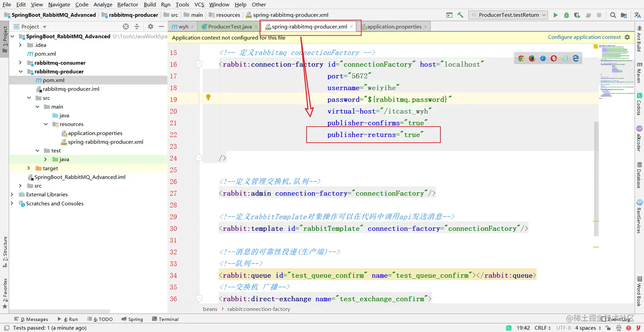
Task: Close the spring-rabbitmq-producer.xml tab
Action: pos(351,26)
